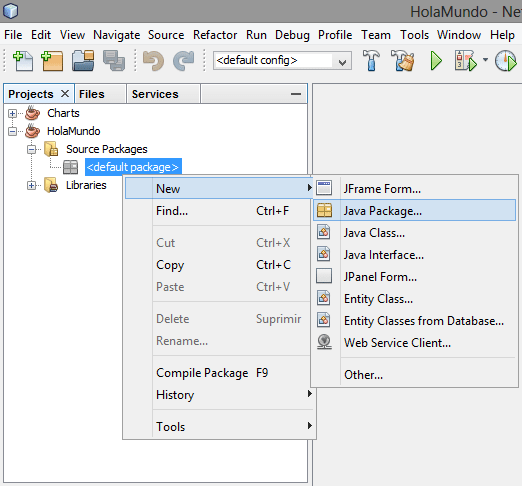Switch to the Services tab
This screenshot has height=486, width=522.
(163, 94)
